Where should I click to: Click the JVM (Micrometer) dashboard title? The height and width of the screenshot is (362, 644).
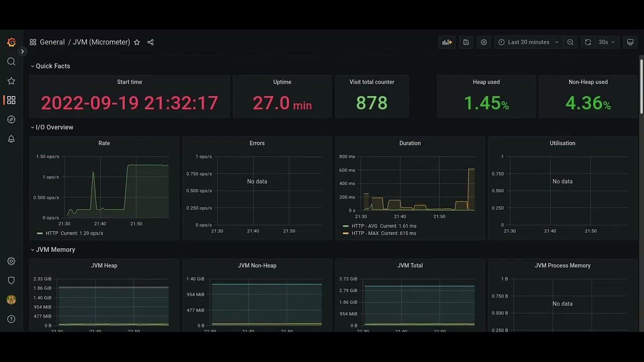[x=101, y=42]
